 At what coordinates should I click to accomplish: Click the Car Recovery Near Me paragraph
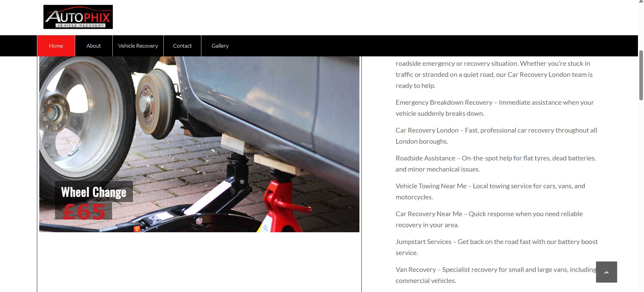tap(489, 219)
